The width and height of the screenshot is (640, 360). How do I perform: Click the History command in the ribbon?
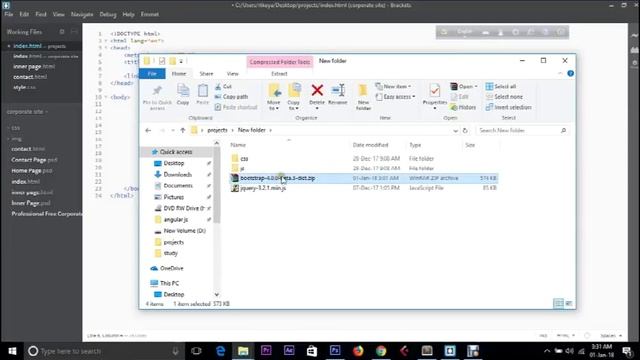pos(463,107)
